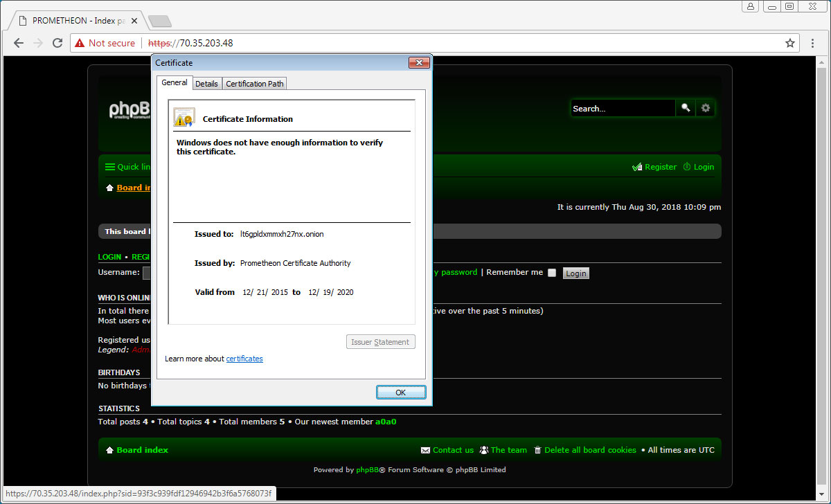Image resolution: width=831 pixels, height=504 pixels.
Task: Open the Chrome three-dot menu
Action: pos(813,43)
